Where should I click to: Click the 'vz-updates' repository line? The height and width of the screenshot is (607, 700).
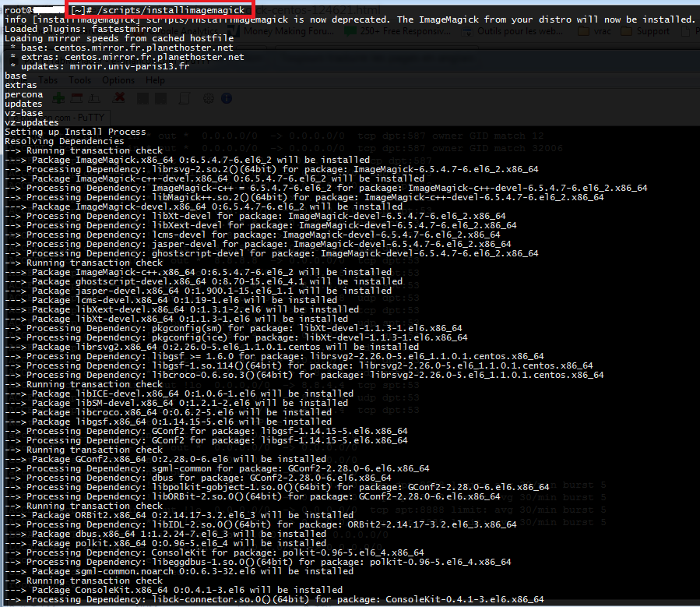pyautogui.click(x=32, y=123)
